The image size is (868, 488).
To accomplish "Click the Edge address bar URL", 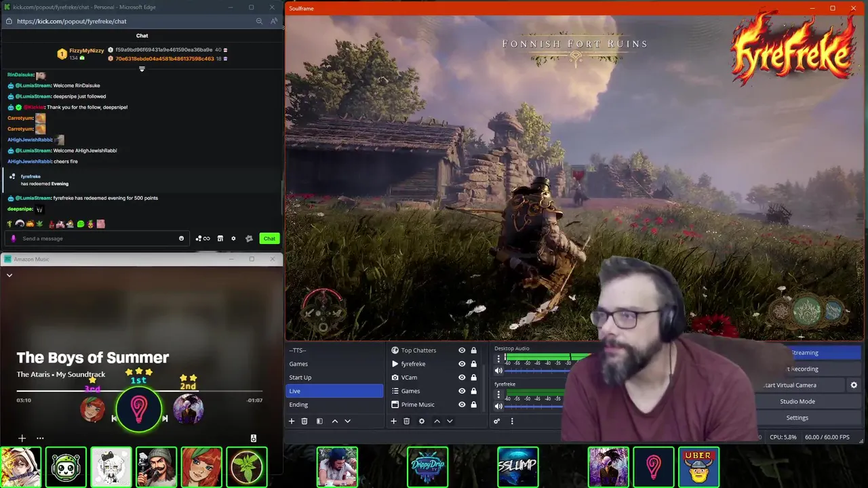I will click(72, 21).
